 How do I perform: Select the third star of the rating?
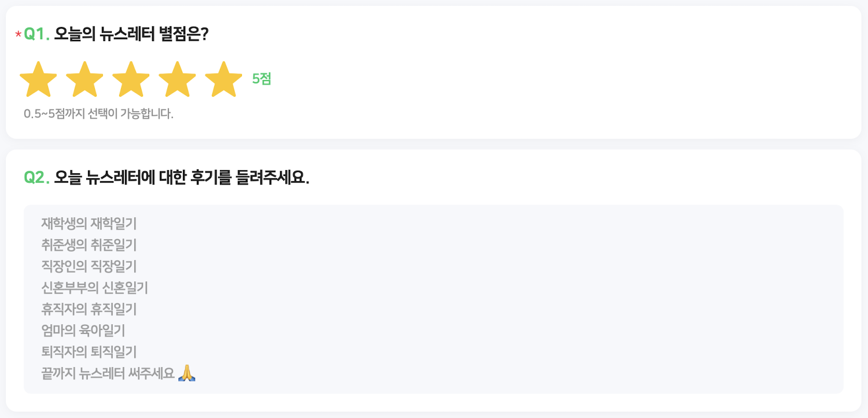pos(131,79)
